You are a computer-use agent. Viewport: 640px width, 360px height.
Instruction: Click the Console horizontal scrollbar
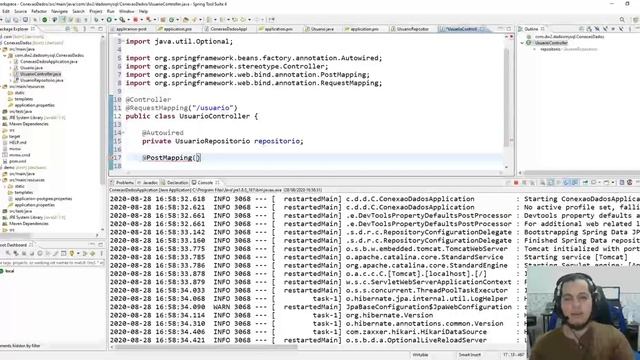[206, 347]
